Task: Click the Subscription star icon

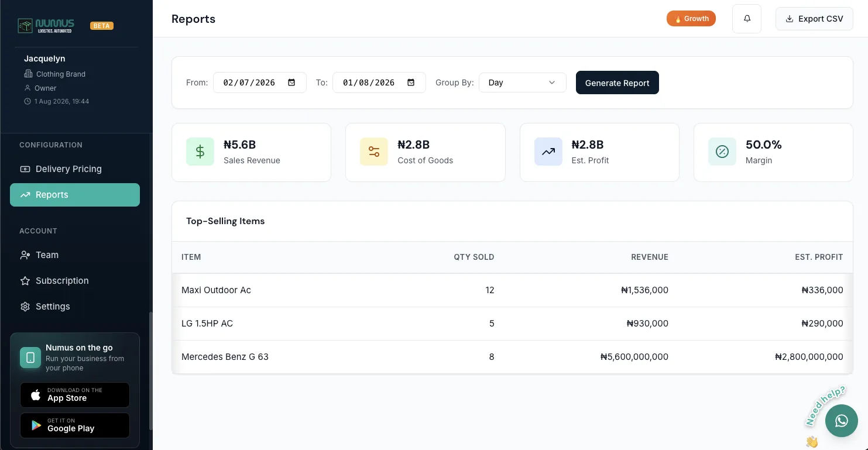Action: pyautogui.click(x=25, y=281)
